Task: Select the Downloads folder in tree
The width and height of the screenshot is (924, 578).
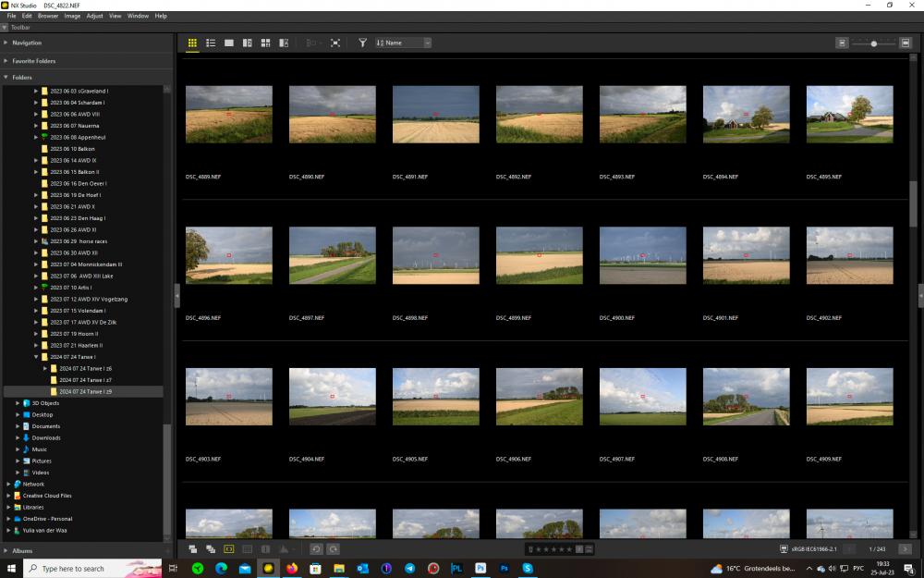Action: tap(46, 437)
